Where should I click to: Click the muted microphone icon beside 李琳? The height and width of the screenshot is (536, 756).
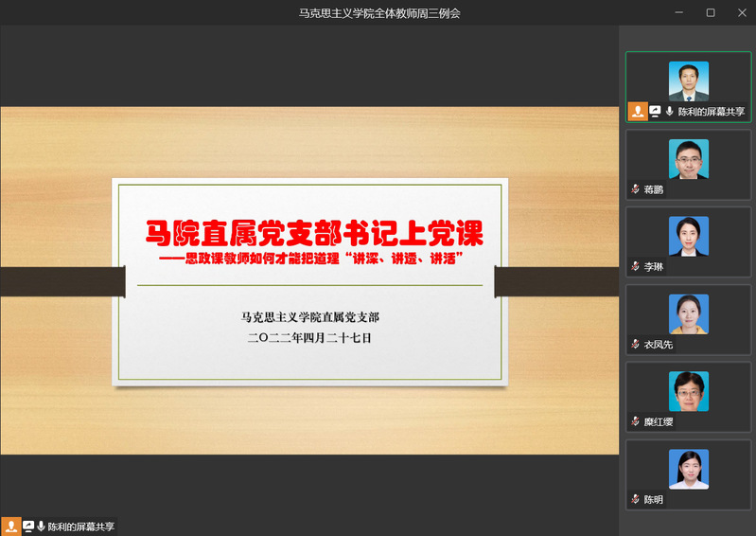635,267
